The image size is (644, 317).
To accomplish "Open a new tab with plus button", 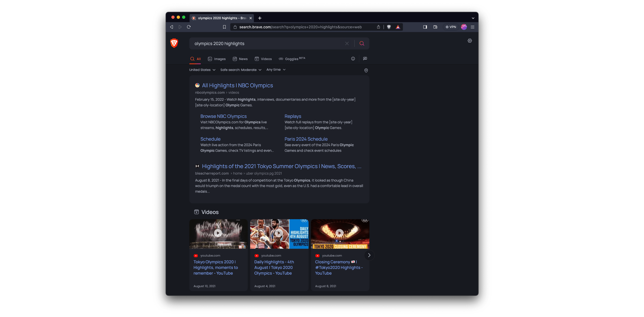I will (260, 18).
